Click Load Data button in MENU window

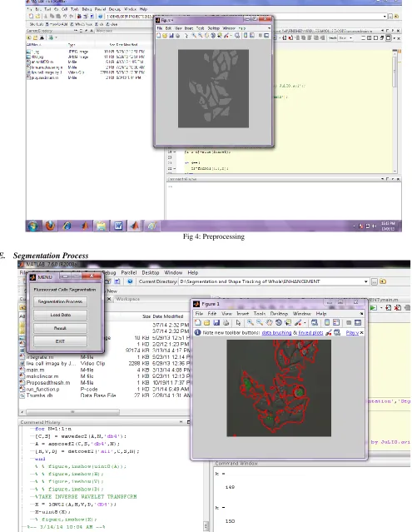[x=60, y=315]
